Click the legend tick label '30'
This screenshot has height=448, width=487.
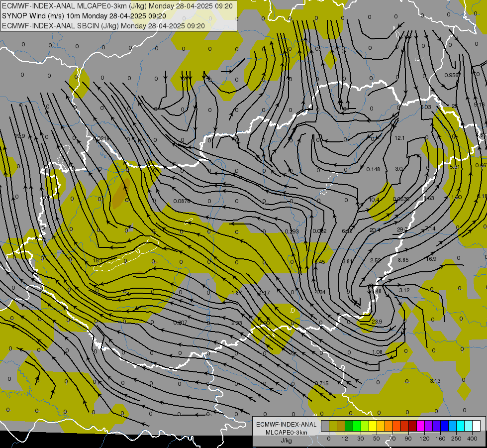(360, 439)
